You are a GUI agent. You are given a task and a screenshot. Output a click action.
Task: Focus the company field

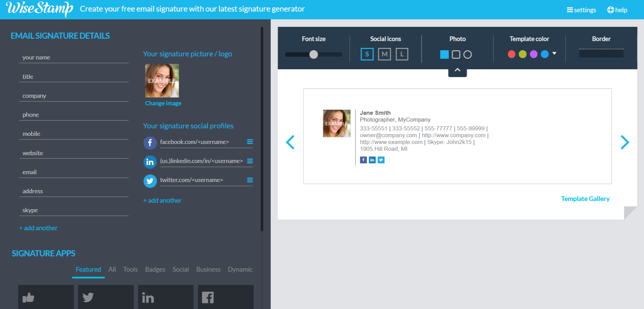tap(74, 96)
